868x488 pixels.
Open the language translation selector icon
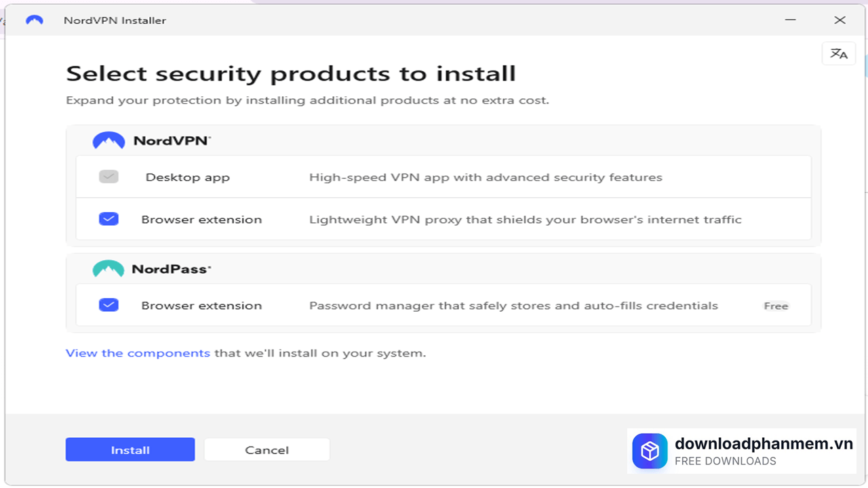pos(839,54)
